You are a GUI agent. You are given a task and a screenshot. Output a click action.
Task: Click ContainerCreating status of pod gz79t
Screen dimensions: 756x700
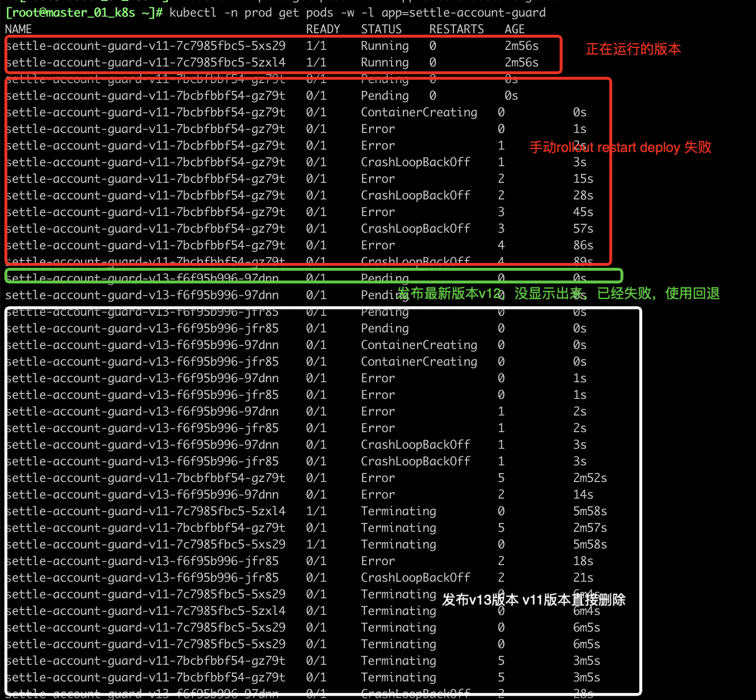[419, 112]
